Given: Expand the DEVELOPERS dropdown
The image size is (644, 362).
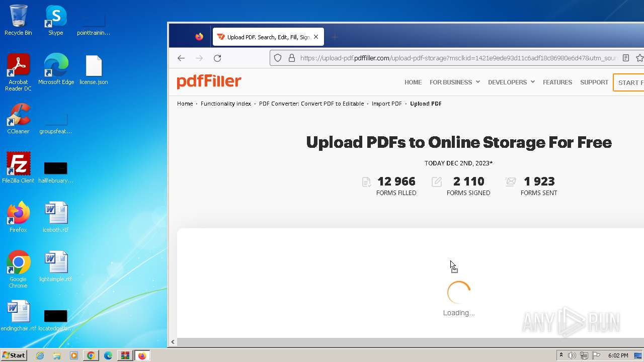Looking at the screenshot, I should tap(511, 82).
